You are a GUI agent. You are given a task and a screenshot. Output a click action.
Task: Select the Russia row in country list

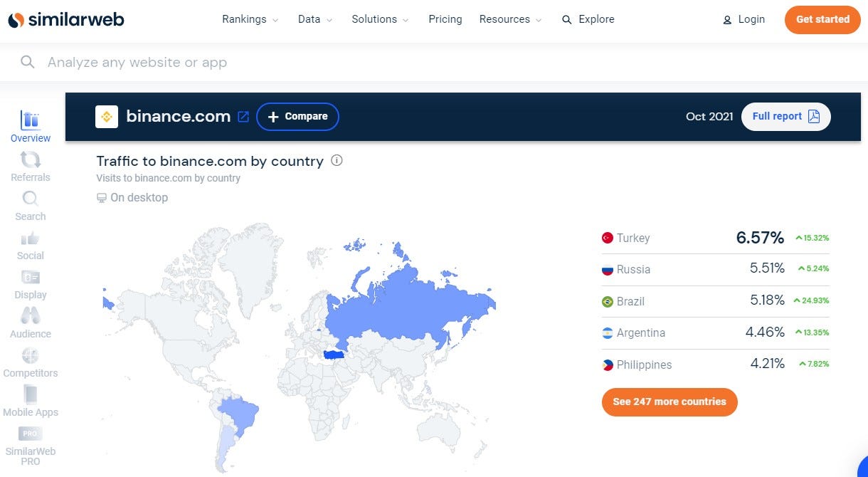pyautogui.click(x=716, y=269)
